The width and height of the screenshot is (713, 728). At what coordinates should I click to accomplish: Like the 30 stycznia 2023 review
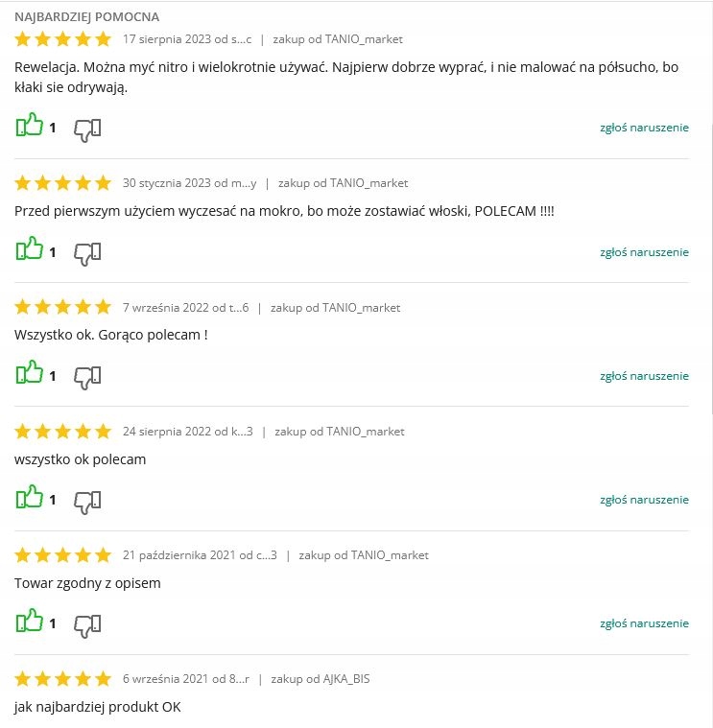30,251
